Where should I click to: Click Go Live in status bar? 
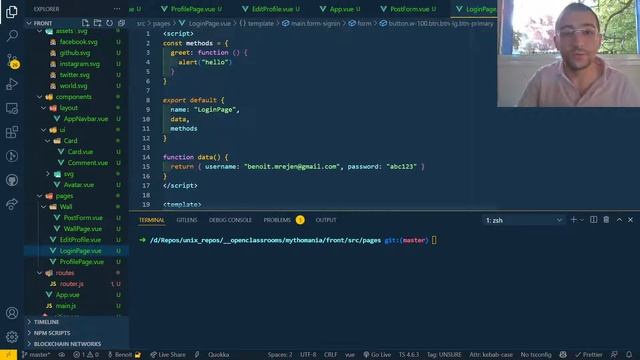pos(377,355)
